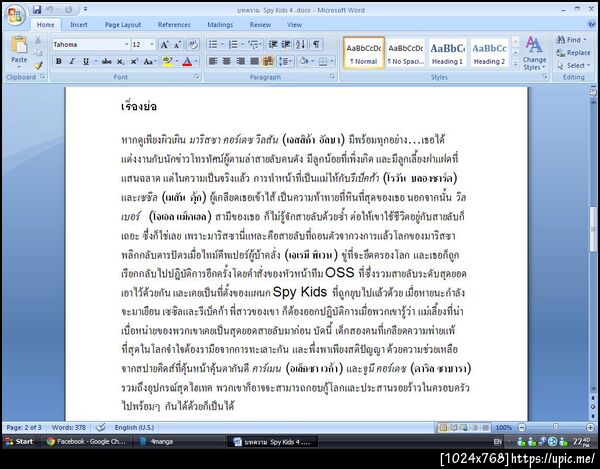Open borders dropdown
The image size is (600, 469).
[332, 61]
